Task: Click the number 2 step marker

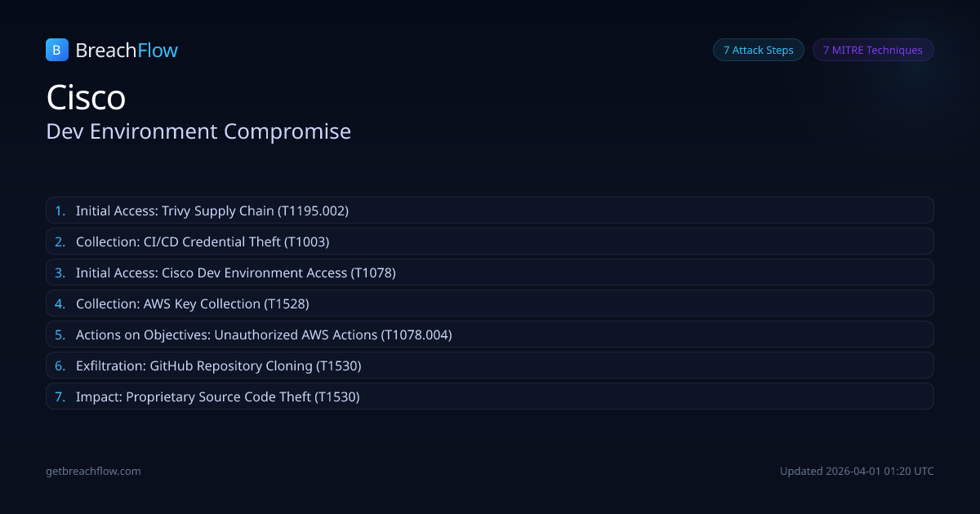Action: coord(60,241)
